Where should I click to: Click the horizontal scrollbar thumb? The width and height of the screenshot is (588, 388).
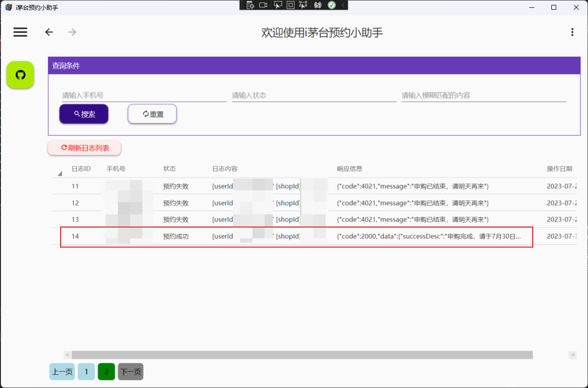302,355
